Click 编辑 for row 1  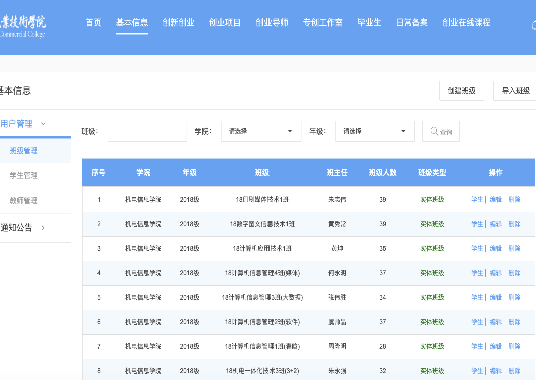coord(496,199)
